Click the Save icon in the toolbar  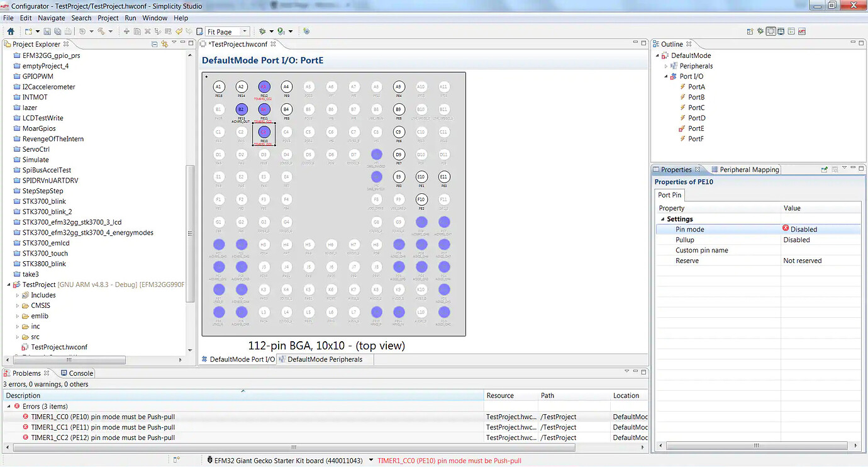tap(48, 31)
